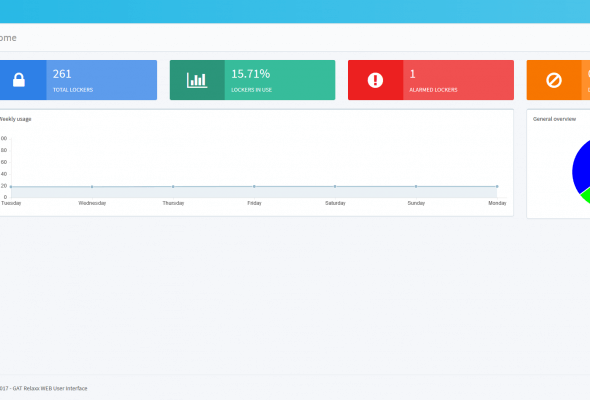
Task: Click the Weekly usage panel title
Action: coord(15,119)
